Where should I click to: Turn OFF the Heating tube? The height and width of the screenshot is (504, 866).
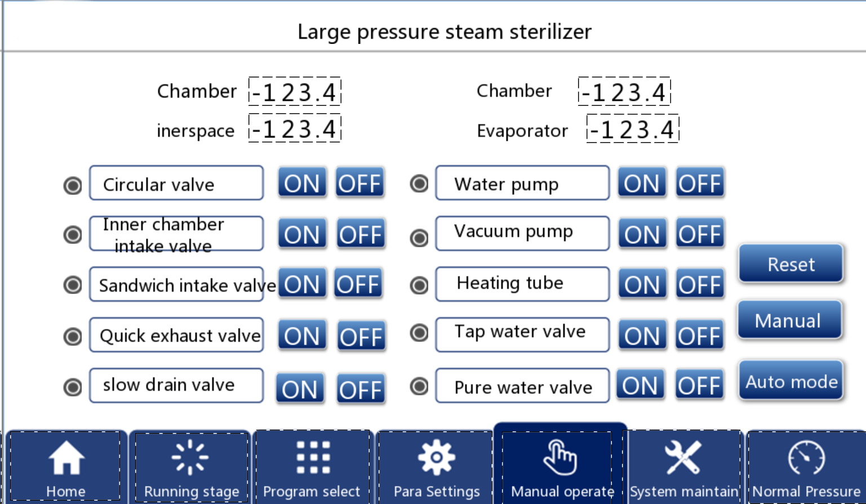700,284
